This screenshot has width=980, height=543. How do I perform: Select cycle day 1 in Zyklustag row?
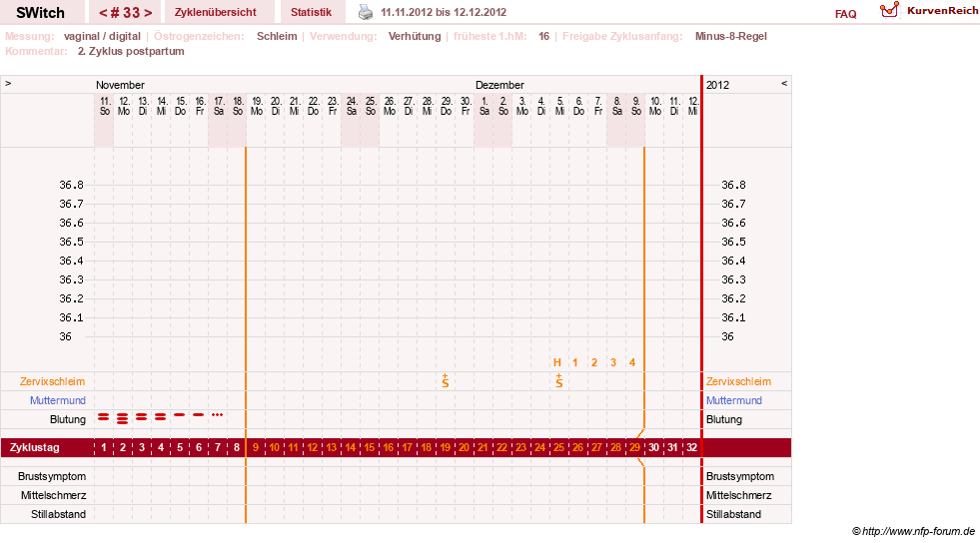pyautogui.click(x=104, y=447)
